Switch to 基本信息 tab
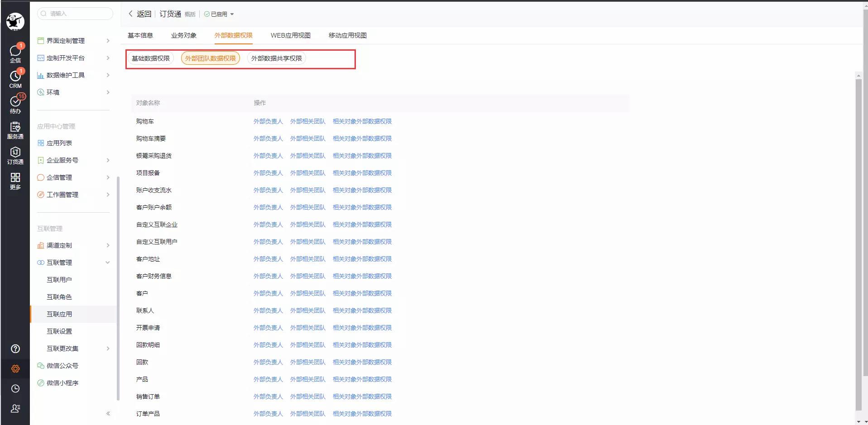 (140, 35)
